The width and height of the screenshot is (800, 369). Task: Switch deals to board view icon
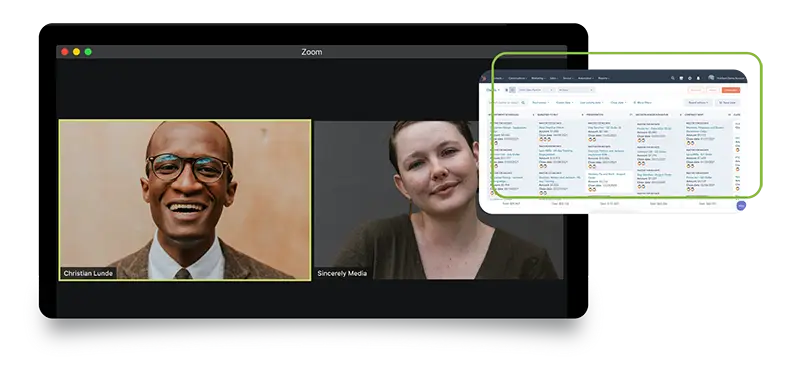pos(512,90)
